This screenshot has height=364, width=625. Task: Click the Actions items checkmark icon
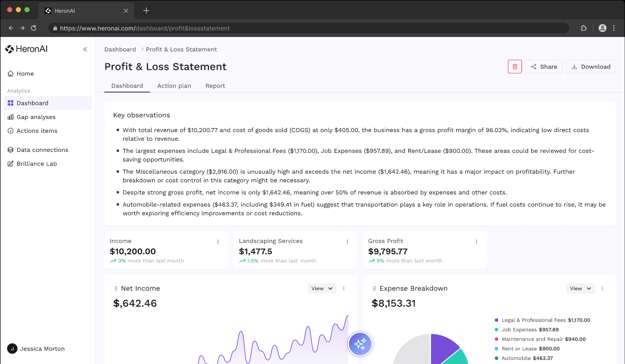(11, 131)
